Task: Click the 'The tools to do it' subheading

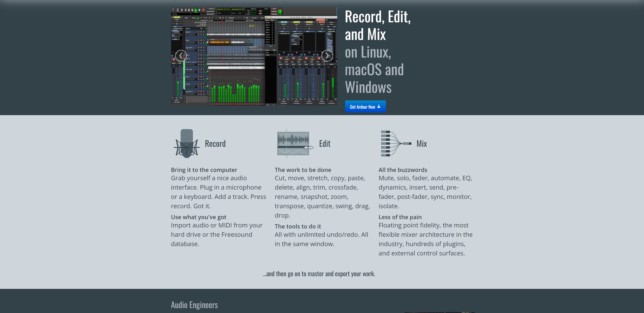Action: click(298, 226)
